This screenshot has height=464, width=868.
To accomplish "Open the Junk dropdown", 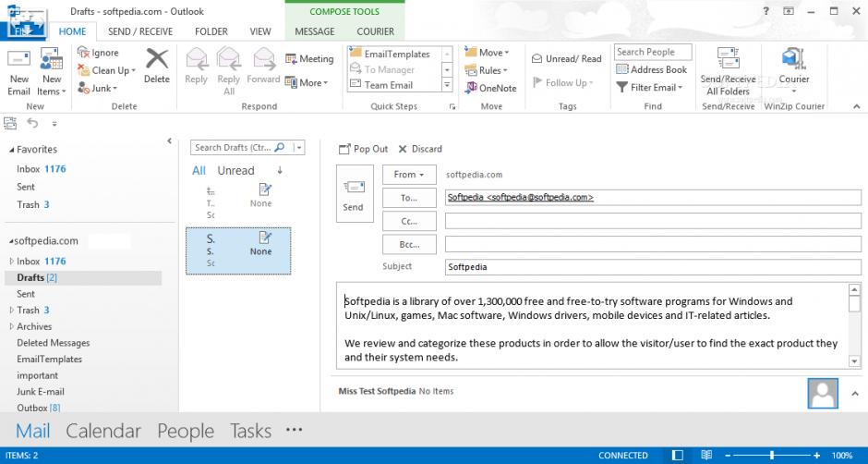I will click(x=98, y=88).
